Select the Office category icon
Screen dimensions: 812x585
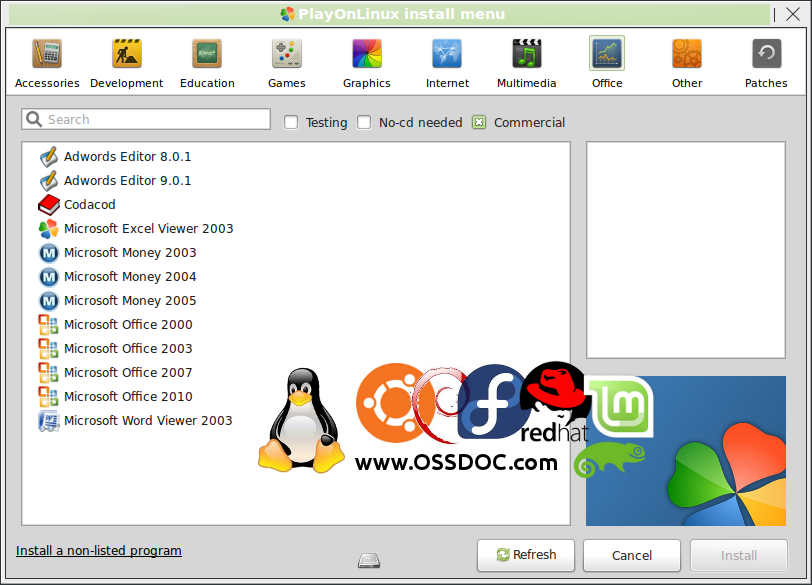pyautogui.click(x=607, y=53)
